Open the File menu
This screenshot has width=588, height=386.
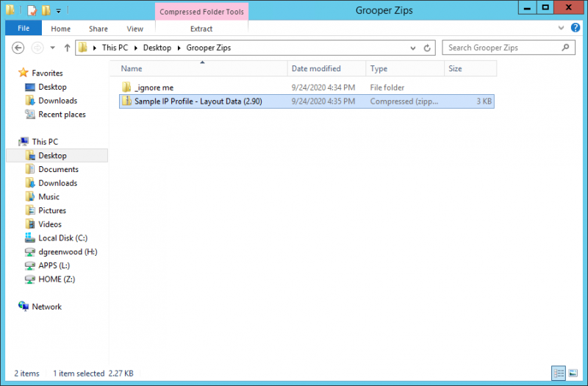click(24, 29)
